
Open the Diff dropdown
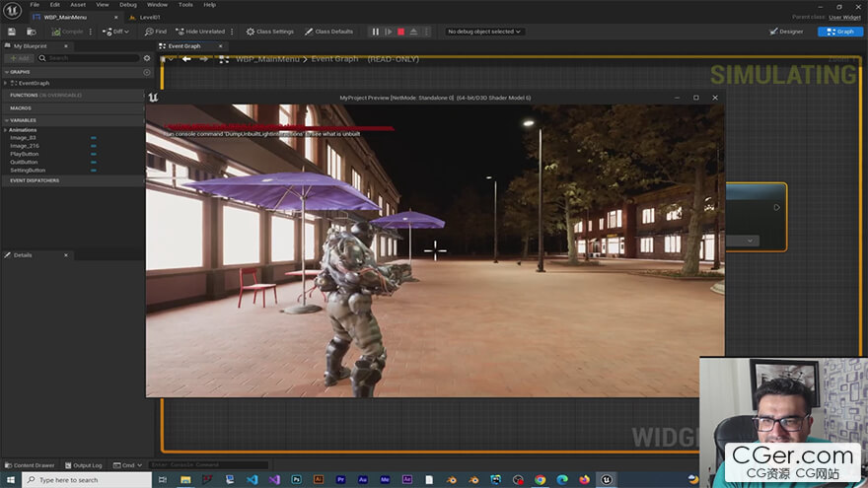click(115, 32)
